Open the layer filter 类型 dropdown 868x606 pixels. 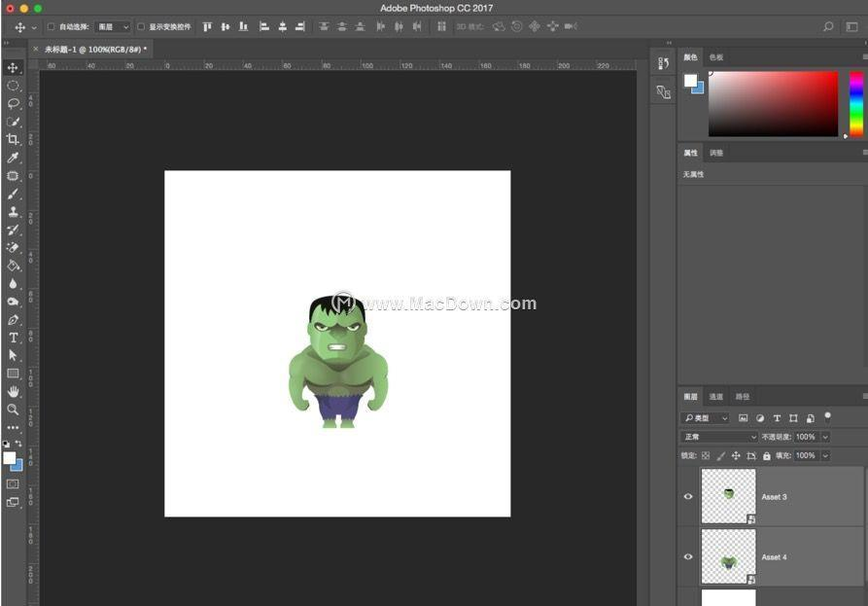pos(706,418)
